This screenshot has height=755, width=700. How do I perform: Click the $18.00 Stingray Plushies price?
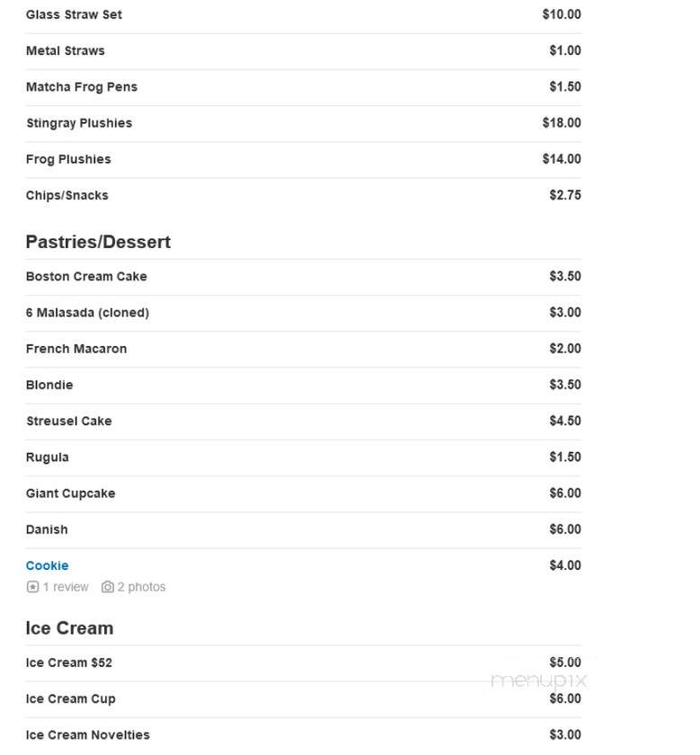pos(562,123)
